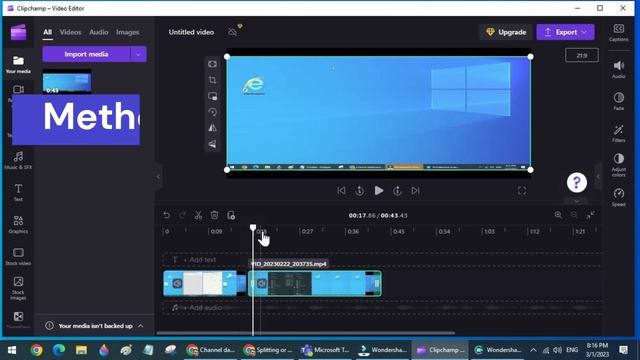Select the VID_20230222_203735.mp4 timeline clip
Image resolution: width=640 pixels, height=360 pixels.
(315, 283)
